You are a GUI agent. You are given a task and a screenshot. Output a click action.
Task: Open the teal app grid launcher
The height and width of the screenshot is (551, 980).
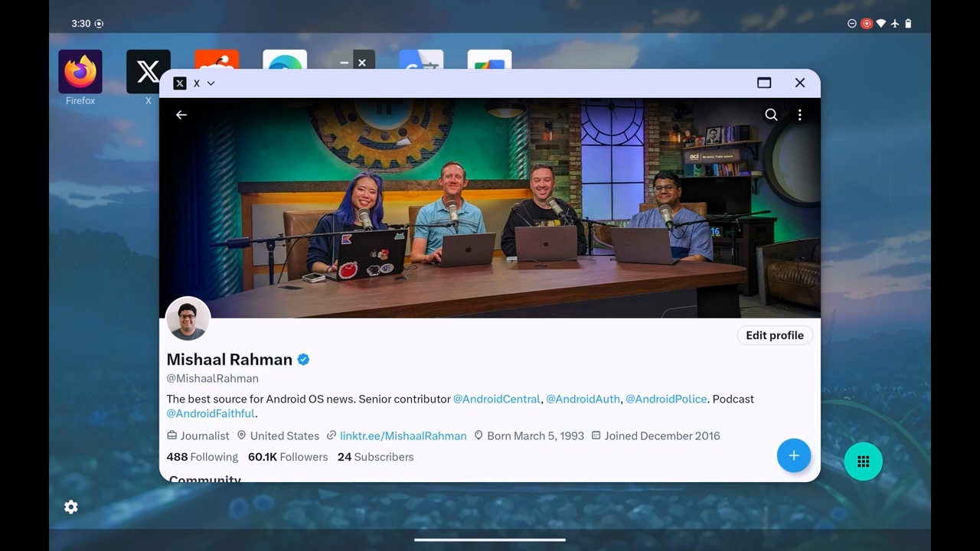pos(863,461)
